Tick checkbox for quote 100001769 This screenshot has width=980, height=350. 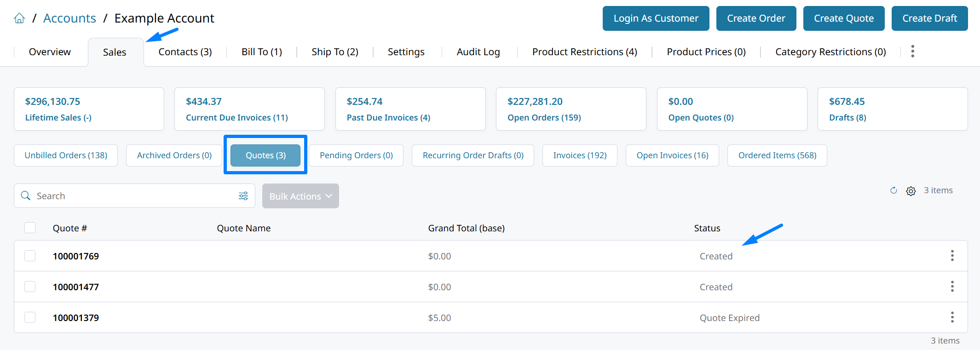[30, 256]
